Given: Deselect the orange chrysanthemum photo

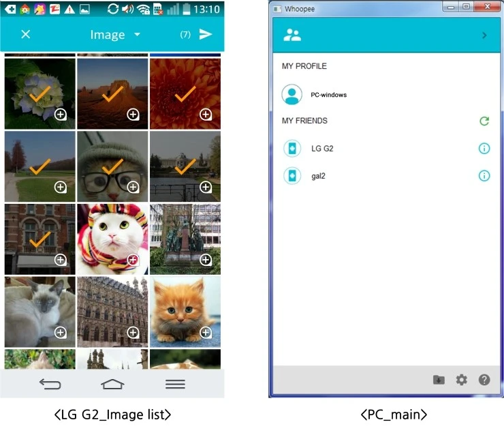Looking at the screenshot, I should click(x=185, y=93).
